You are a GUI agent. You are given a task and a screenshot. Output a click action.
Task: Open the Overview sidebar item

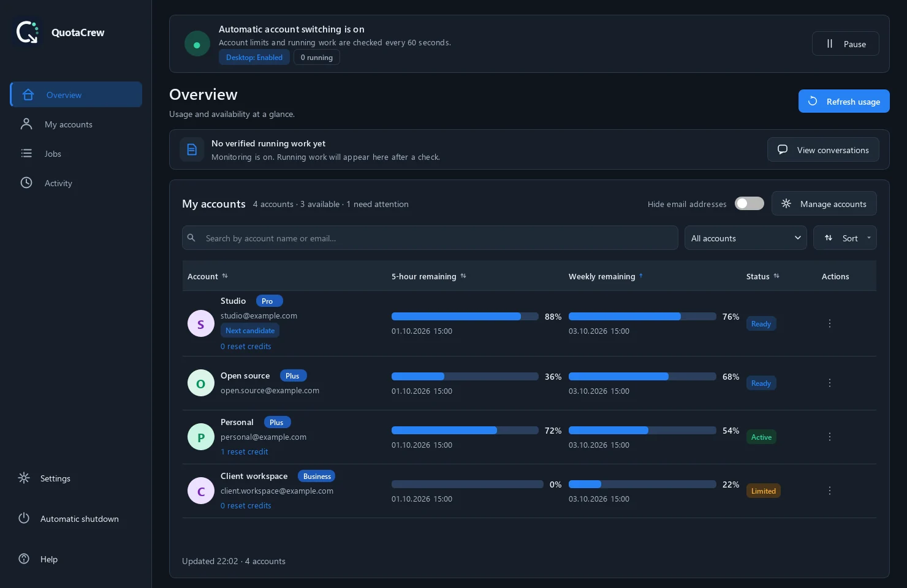coord(77,95)
